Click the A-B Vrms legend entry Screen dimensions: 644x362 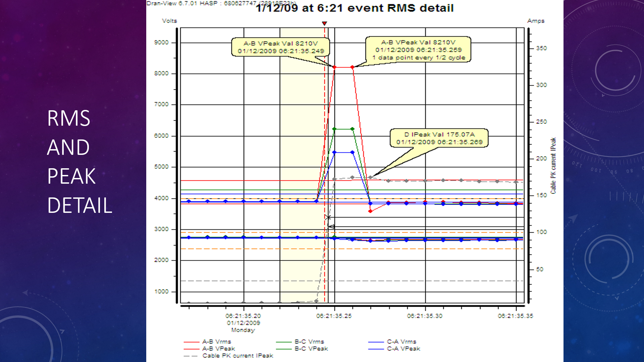(x=216, y=342)
